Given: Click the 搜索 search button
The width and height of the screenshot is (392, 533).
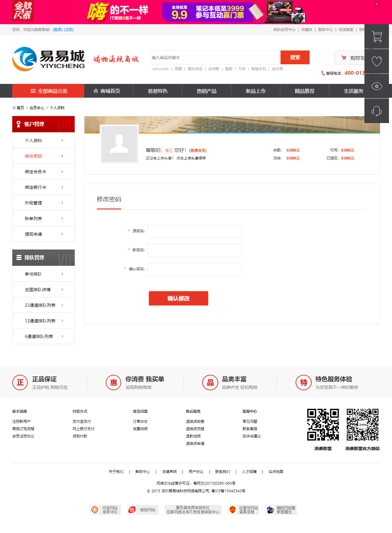Looking at the screenshot, I should pos(295,58).
